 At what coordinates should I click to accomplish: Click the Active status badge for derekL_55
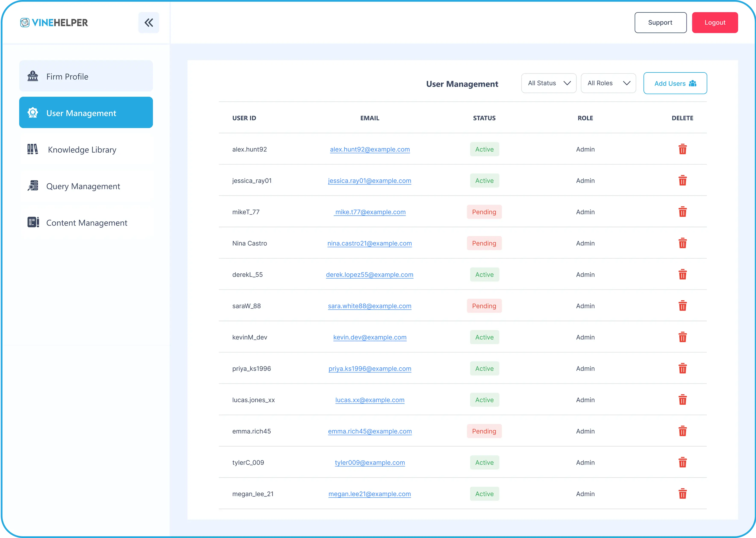(x=484, y=275)
